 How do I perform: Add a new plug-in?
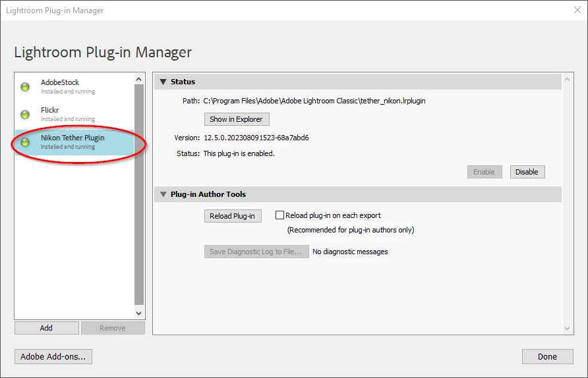pos(47,328)
